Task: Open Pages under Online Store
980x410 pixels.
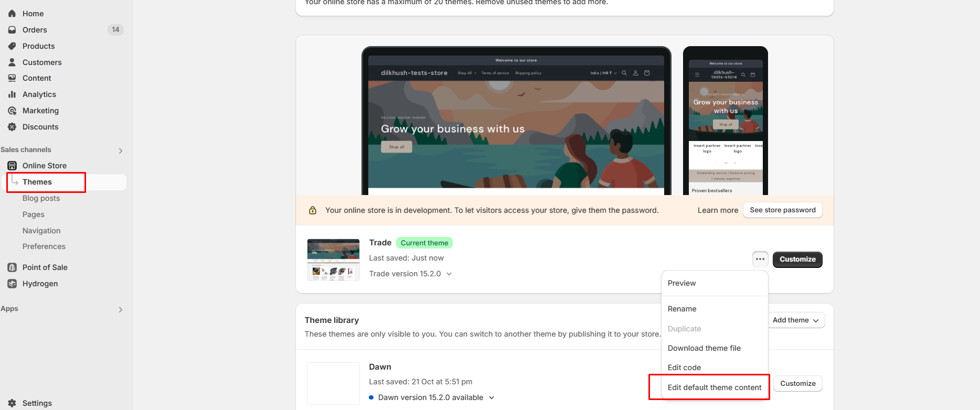Action: click(x=34, y=214)
